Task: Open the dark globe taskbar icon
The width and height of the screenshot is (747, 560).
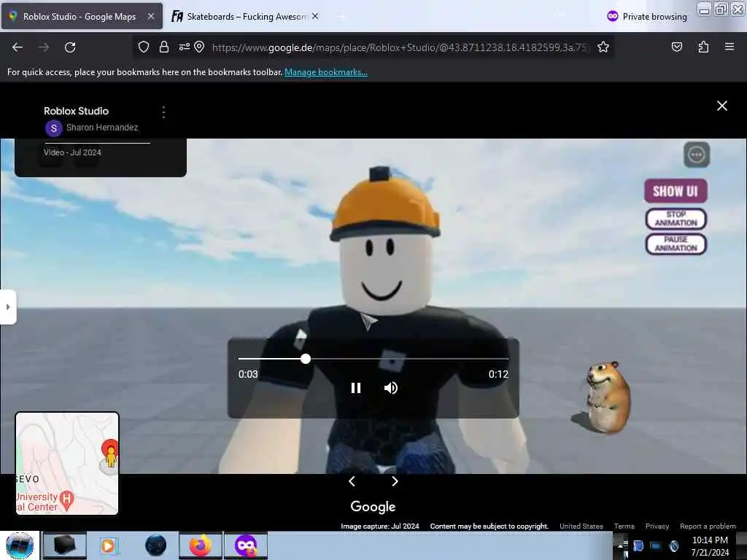Action: click(x=156, y=545)
